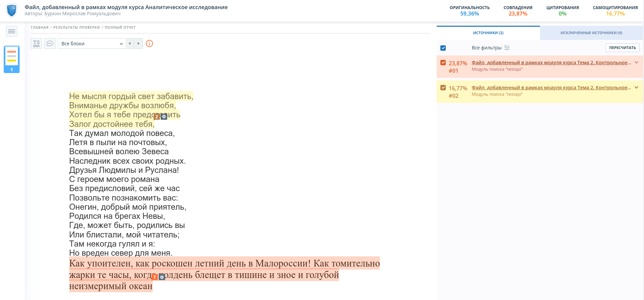Click originality value 59,36%
Image resolution: width=644 pixels, height=300 pixels.
(469, 14)
